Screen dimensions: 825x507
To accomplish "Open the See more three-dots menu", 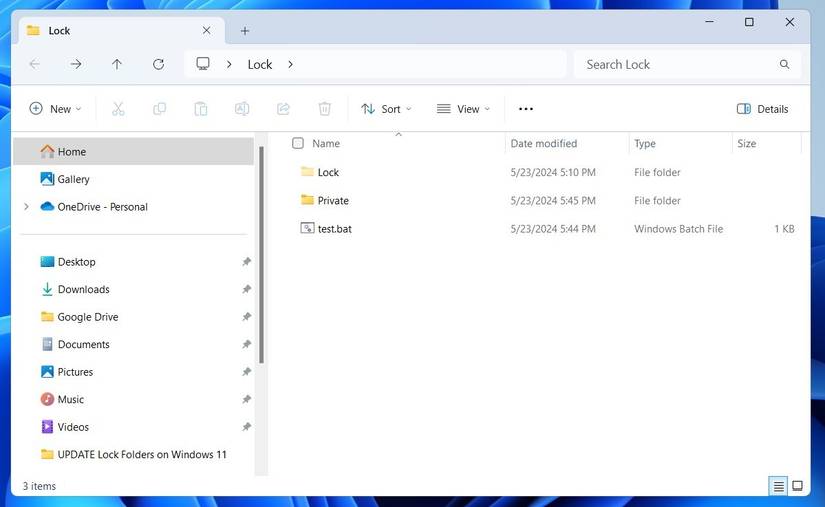I will [526, 109].
